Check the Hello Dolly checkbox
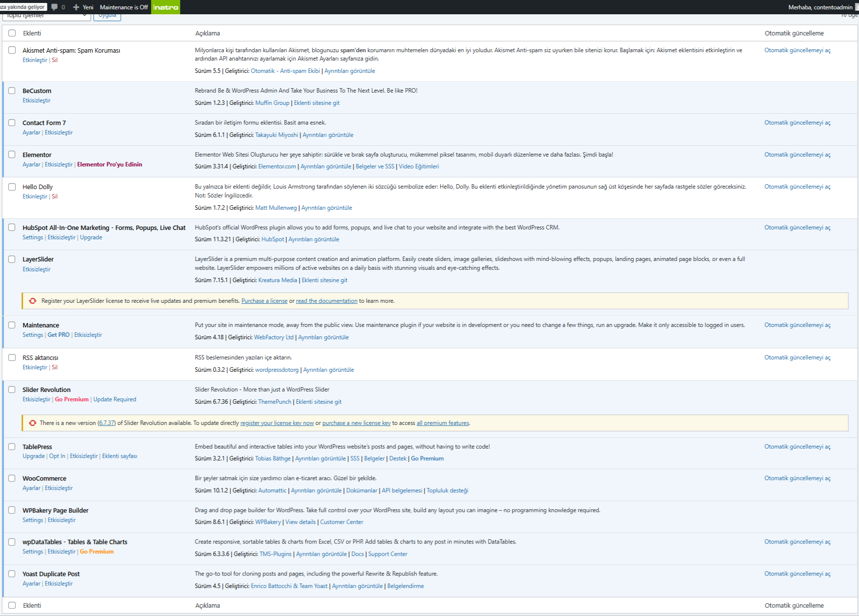Screen dimensions: 859x616 [12, 187]
